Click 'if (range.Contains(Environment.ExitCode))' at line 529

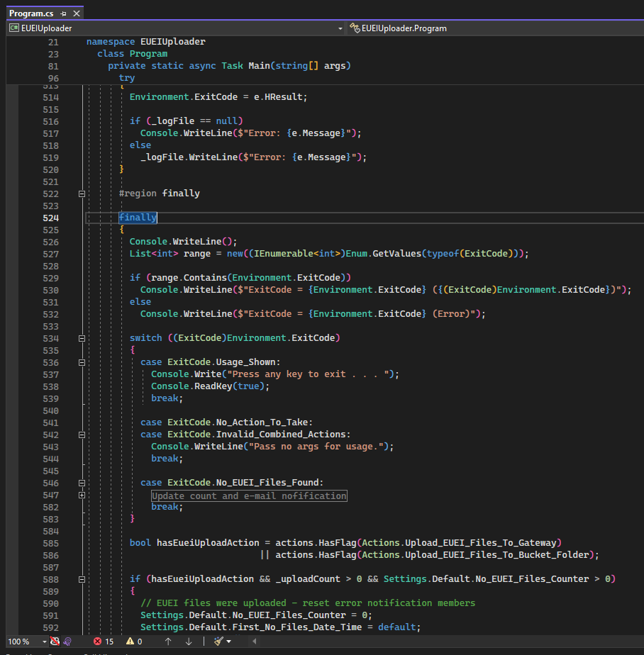(240, 278)
